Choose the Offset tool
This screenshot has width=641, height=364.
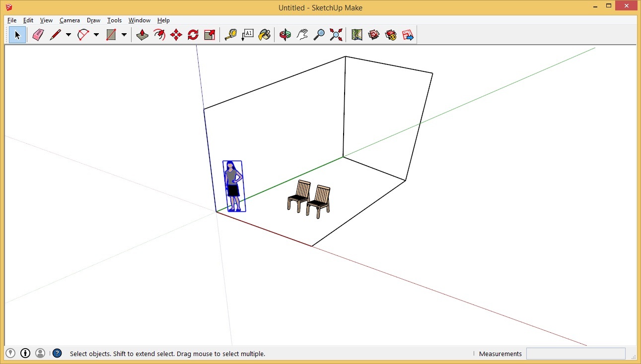159,35
